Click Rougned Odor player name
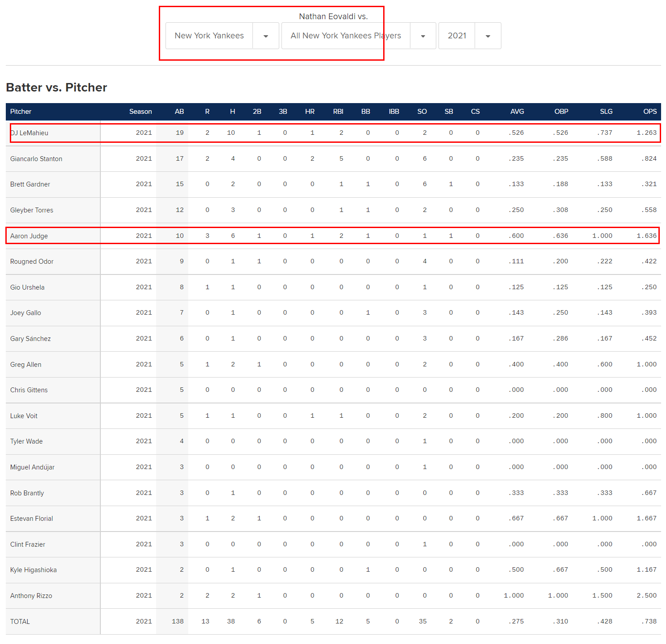666x644 pixels. [32, 262]
